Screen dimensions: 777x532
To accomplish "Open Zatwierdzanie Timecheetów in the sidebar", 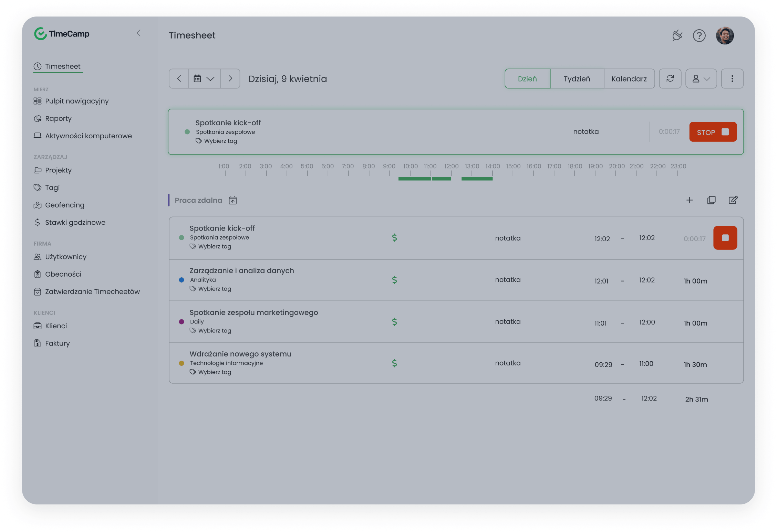I will click(87, 291).
